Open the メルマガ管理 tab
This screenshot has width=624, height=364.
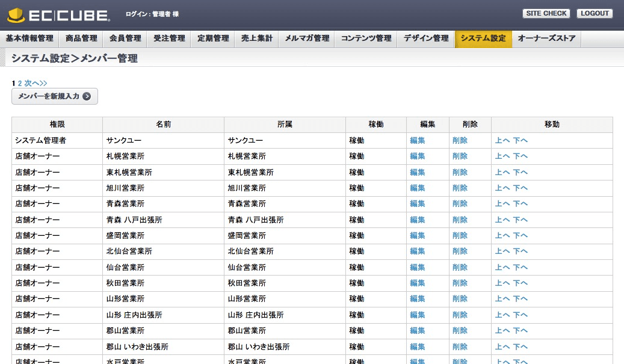coord(306,39)
